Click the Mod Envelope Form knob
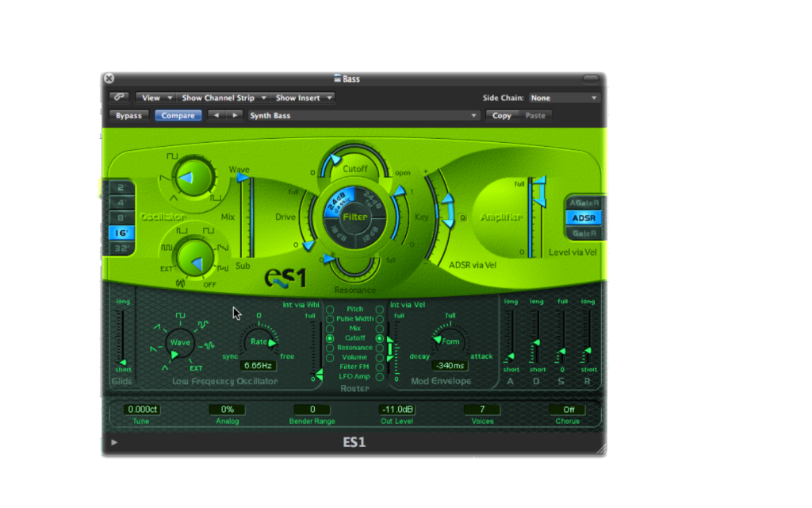The width and height of the screenshot is (812, 508). pyautogui.click(x=450, y=341)
